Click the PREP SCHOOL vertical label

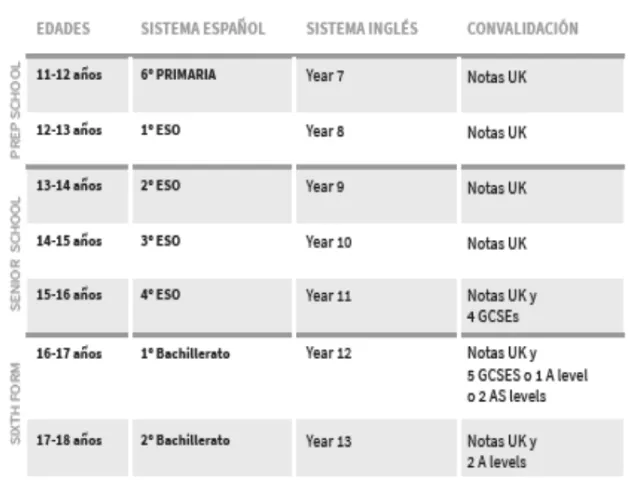tap(14, 108)
